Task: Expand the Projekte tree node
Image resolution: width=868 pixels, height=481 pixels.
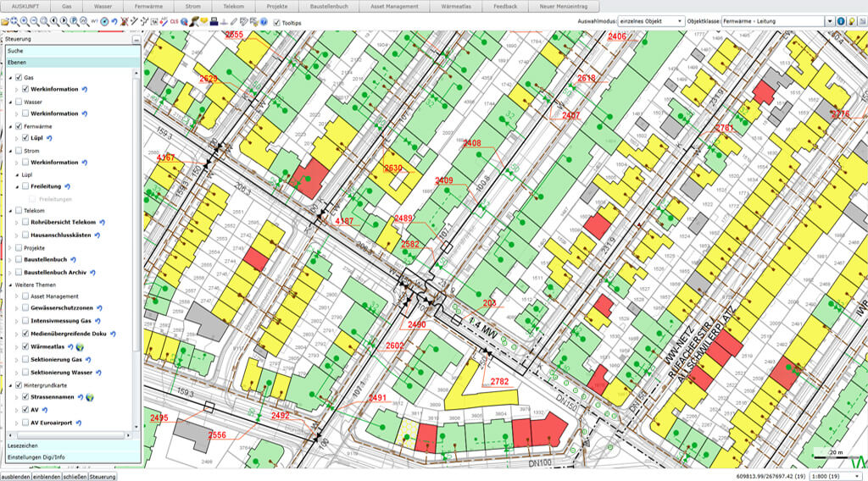Action: coord(9,247)
